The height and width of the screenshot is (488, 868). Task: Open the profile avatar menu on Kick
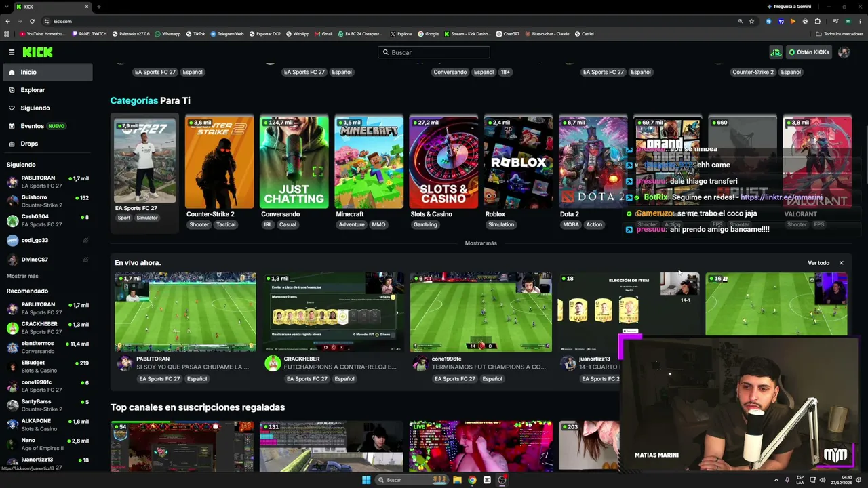[x=844, y=52]
